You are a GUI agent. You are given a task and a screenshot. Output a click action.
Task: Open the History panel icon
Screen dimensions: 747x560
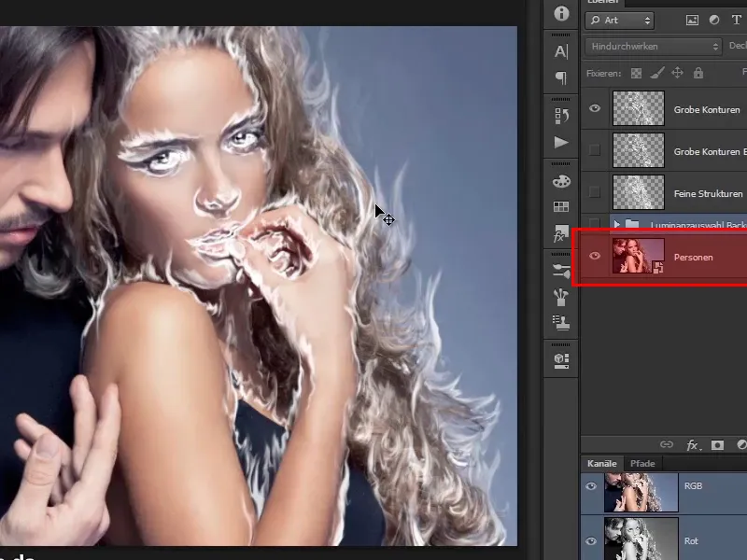[561, 116]
